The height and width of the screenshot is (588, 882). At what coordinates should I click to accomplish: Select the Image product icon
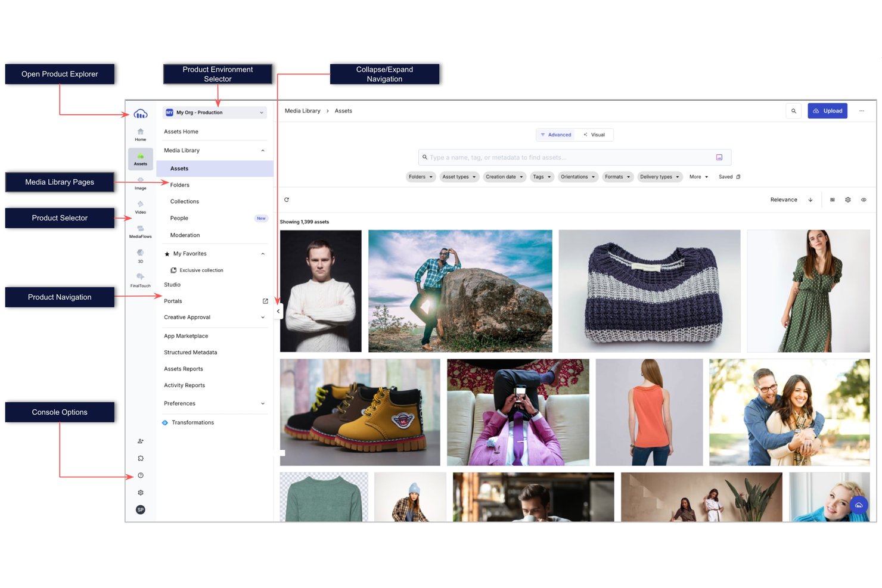pyautogui.click(x=141, y=183)
